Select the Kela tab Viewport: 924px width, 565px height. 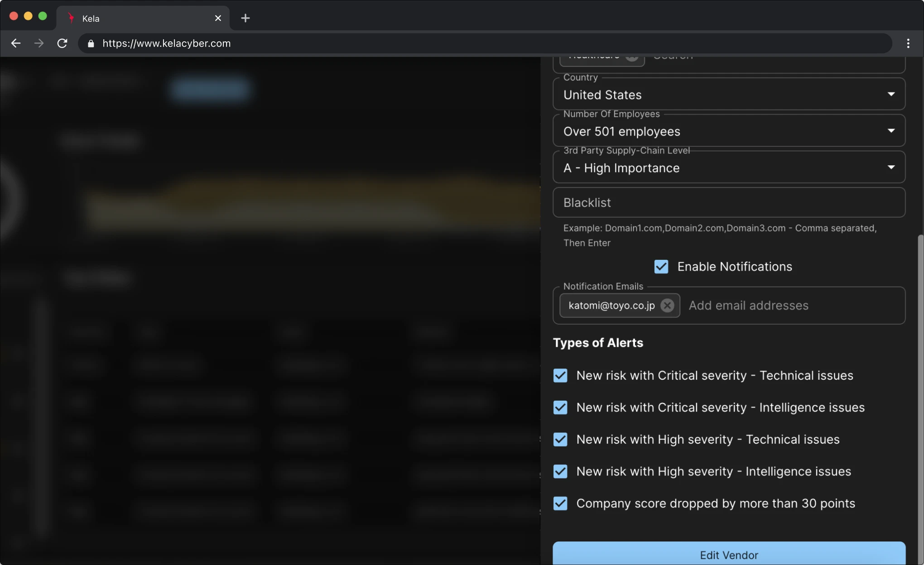143,18
